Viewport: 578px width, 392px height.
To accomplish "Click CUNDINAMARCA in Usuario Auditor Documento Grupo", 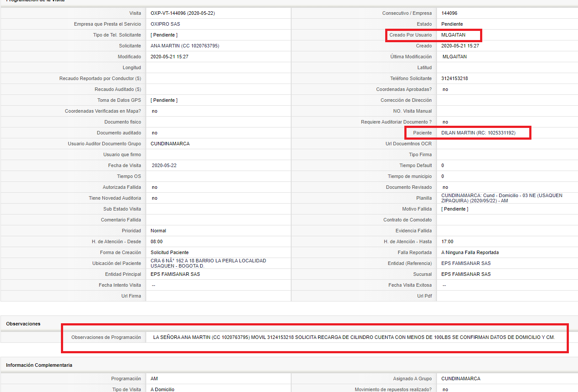I will 170,144.
